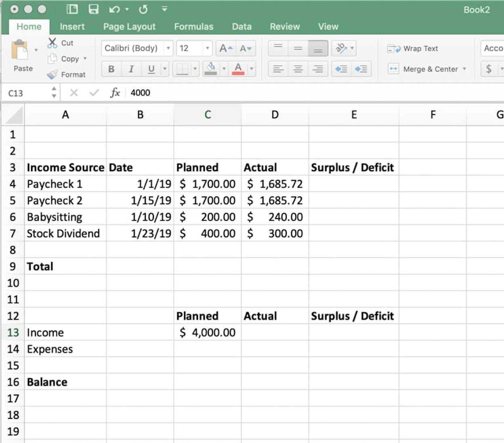Image resolution: width=504 pixels, height=443 pixels.
Task: Click the Redo icon
Action: tap(143, 9)
